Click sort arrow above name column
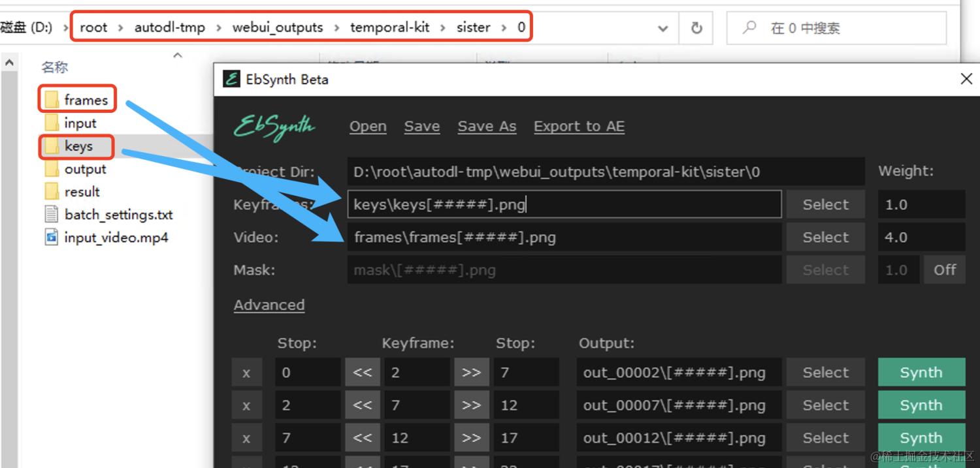980x468 pixels. pos(177,55)
